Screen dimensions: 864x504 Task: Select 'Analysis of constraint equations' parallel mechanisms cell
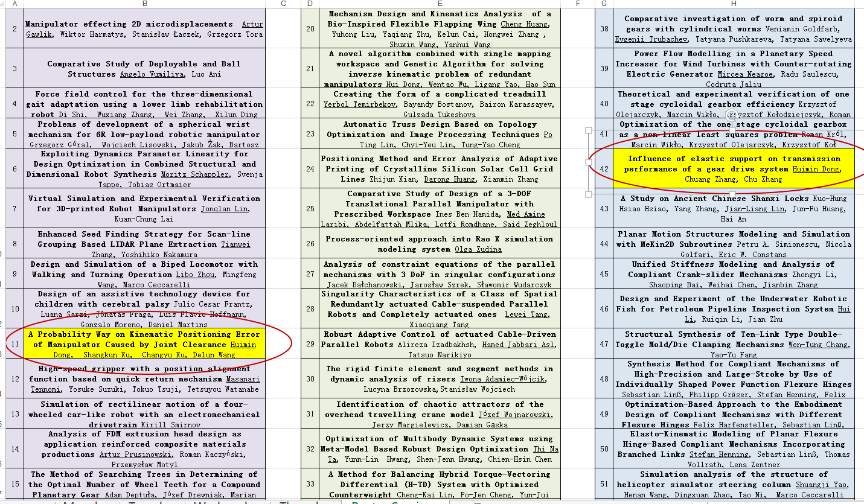click(440, 273)
